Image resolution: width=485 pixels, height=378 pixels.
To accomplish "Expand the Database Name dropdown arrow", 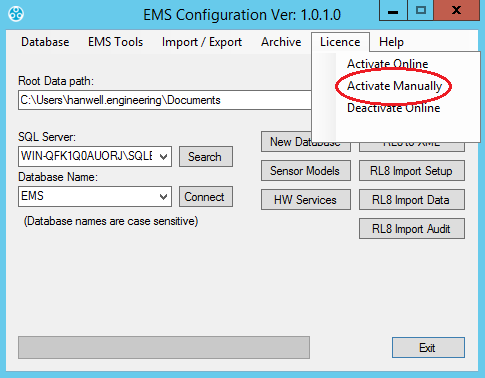I will (163, 196).
